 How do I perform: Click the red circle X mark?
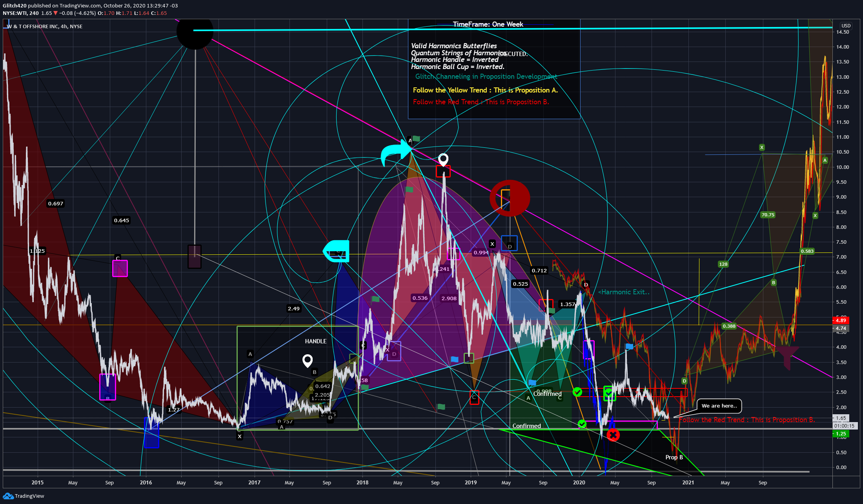pos(613,435)
